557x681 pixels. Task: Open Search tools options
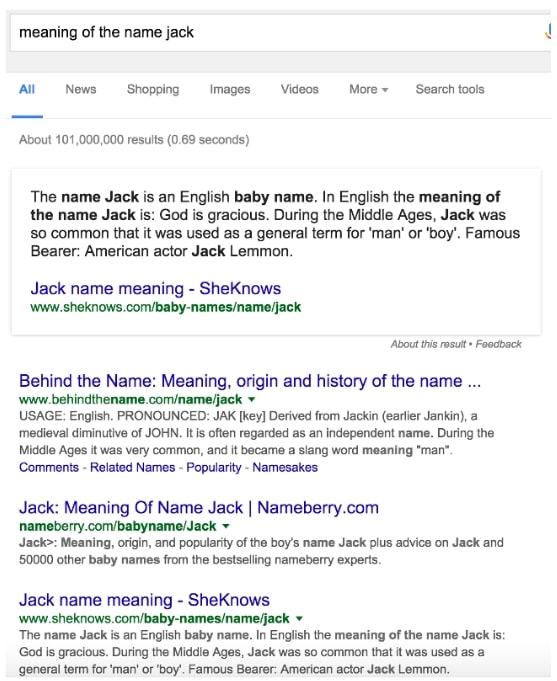coord(450,89)
